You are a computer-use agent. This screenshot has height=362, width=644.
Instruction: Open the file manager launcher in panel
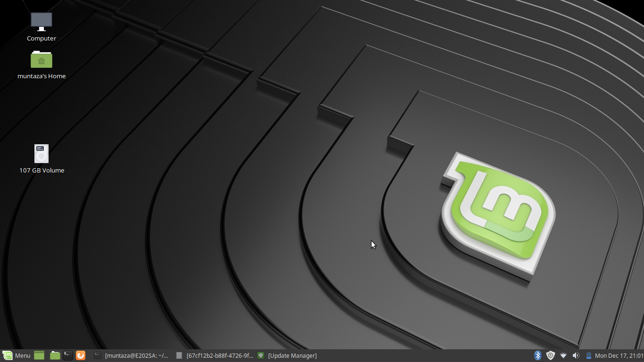coord(55,355)
